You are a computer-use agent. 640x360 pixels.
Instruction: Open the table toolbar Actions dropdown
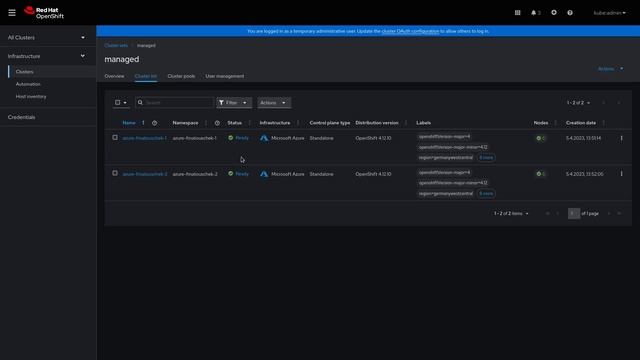(274, 103)
